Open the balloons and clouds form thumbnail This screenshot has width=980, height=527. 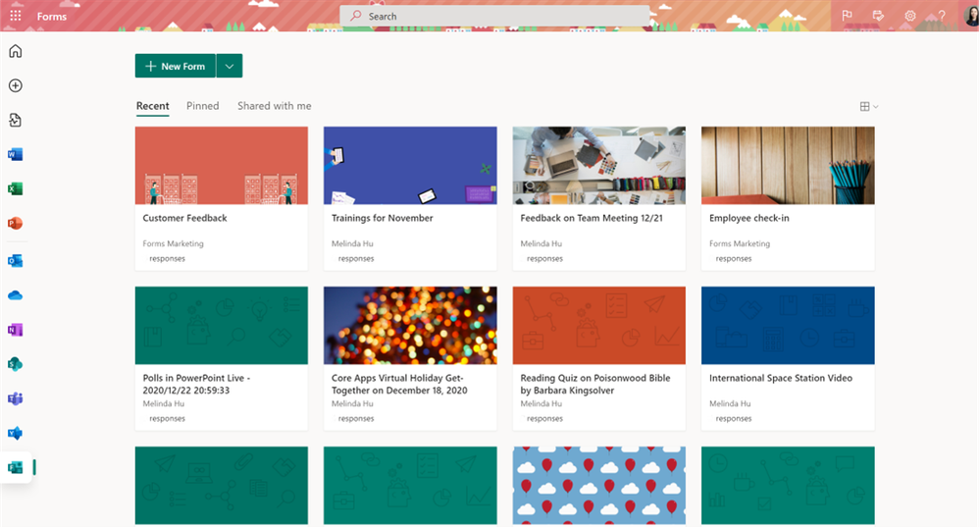598,485
